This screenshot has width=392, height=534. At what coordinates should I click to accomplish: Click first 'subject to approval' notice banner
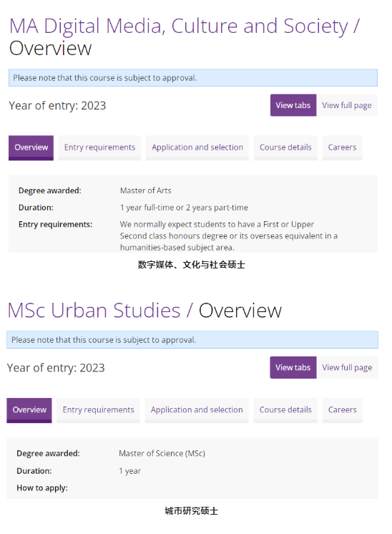[193, 77]
